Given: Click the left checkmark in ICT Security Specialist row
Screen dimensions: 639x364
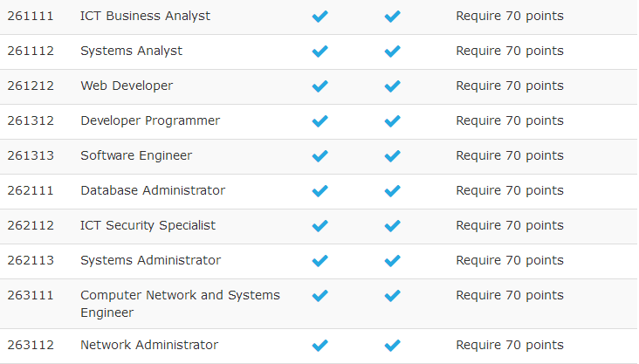Looking at the screenshot, I should coord(319,226).
